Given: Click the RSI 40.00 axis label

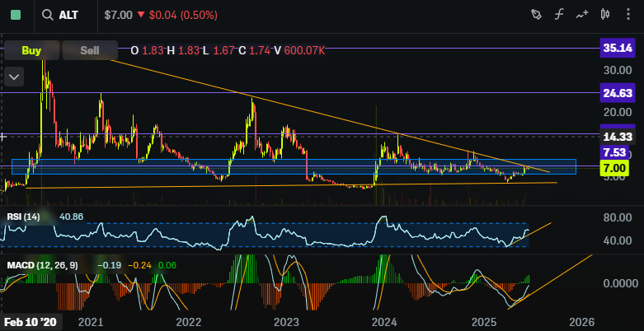Looking at the screenshot, I should click(x=618, y=240).
